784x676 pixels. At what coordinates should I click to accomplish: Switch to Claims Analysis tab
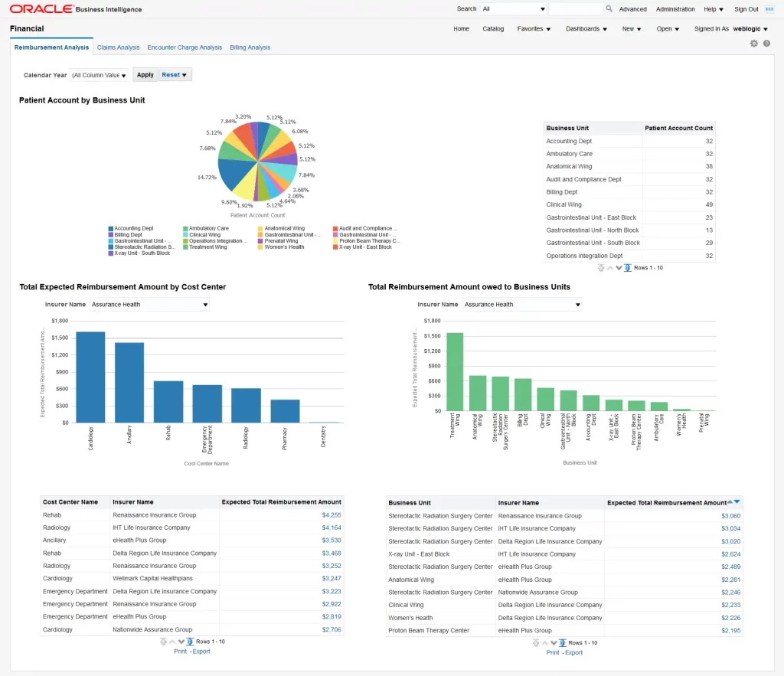pyautogui.click(x=118, y=47)
